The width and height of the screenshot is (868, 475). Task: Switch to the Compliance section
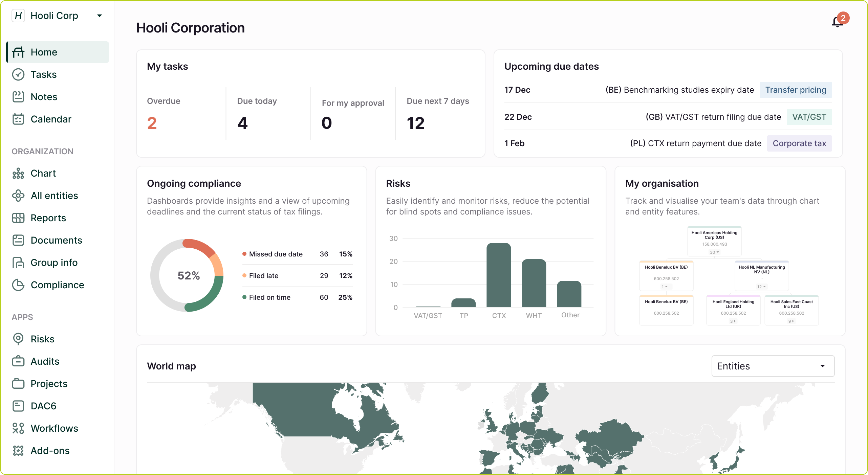pyautogui.click(x=57, y=285)
